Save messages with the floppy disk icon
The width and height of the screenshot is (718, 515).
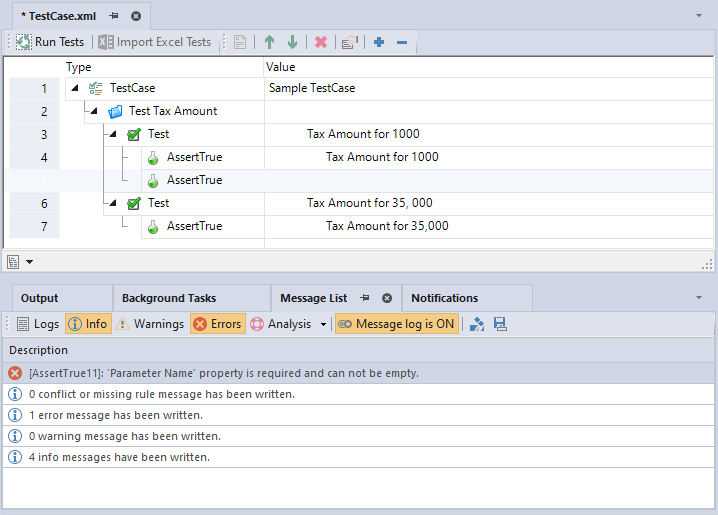pyautogui.click(x=500, y=324)
